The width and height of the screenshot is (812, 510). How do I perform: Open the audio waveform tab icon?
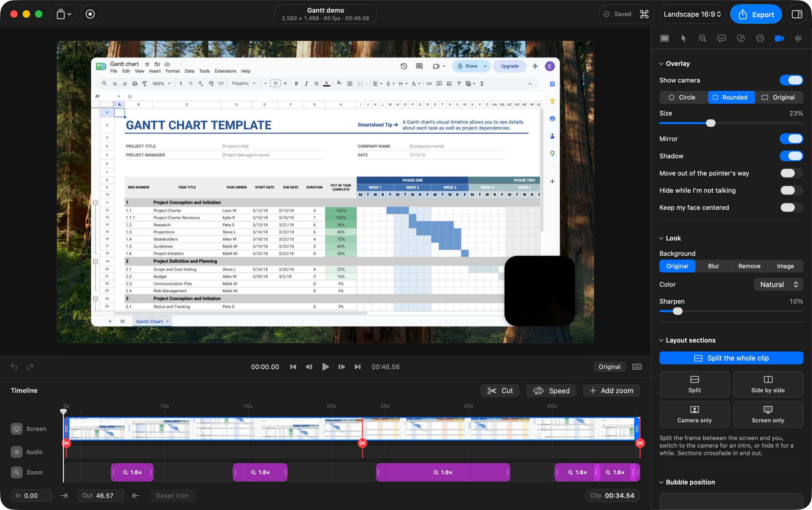pos(798,38)
